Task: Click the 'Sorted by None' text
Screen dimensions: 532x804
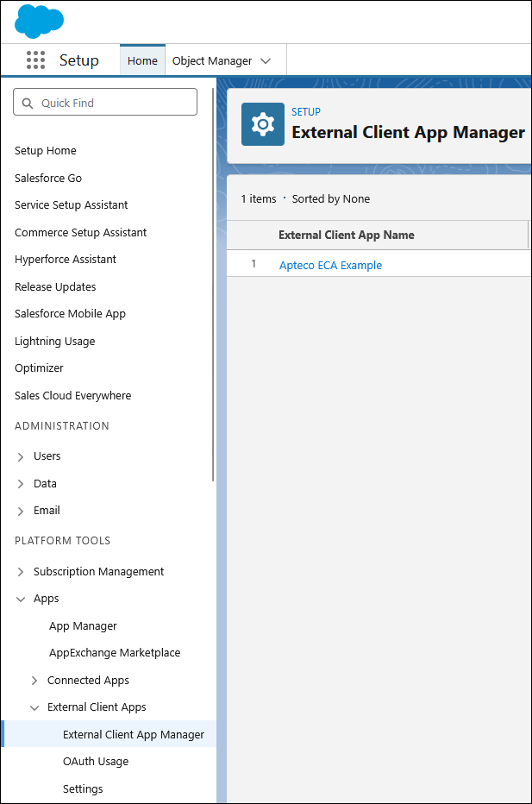Action: [331, 199]
